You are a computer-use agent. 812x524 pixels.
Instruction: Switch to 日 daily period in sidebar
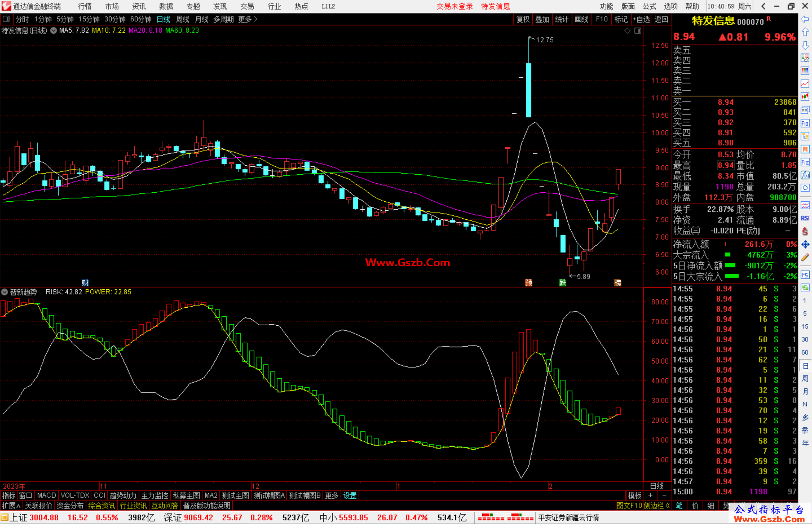pos(805,366)
